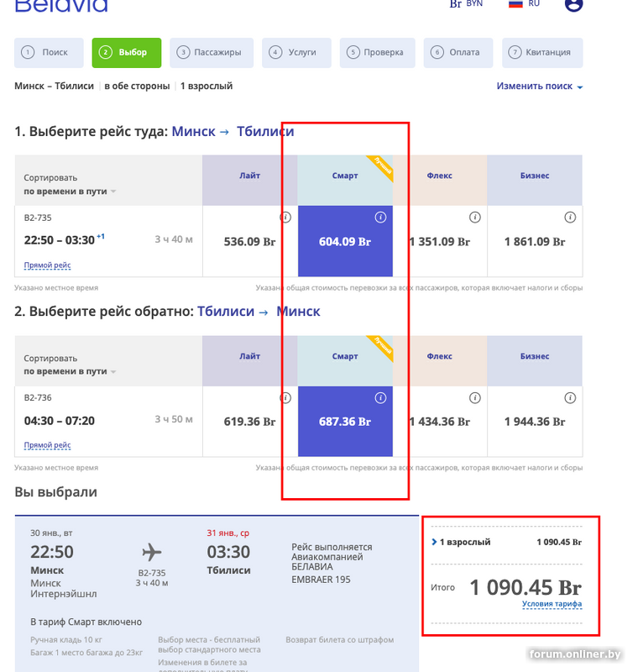
Task: Expand the "Изменить поиск" dropdown
Action: 539,87
